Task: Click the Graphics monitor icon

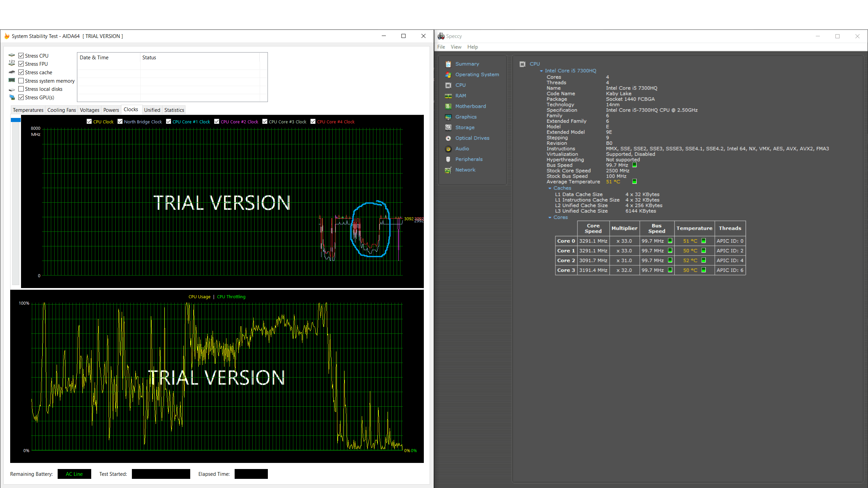Action: click(x=448, y=117)
